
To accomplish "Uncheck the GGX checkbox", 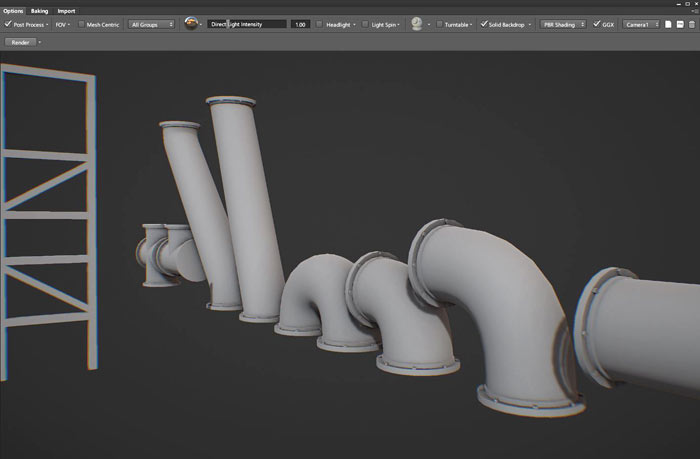I will point(597,23).
